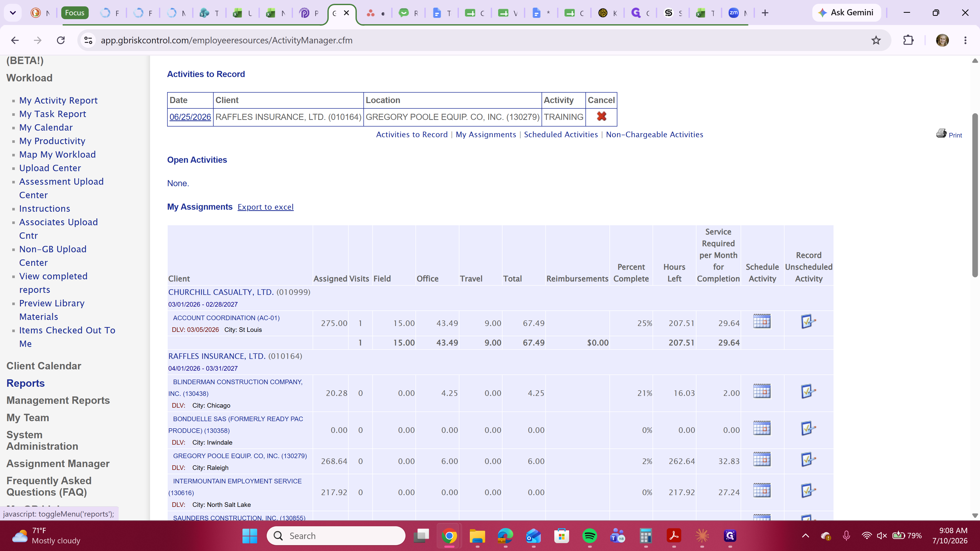Record unscheduled activity for BLINDERMAN CONSTRUCTION COMPANY

(x=808, y=391)
